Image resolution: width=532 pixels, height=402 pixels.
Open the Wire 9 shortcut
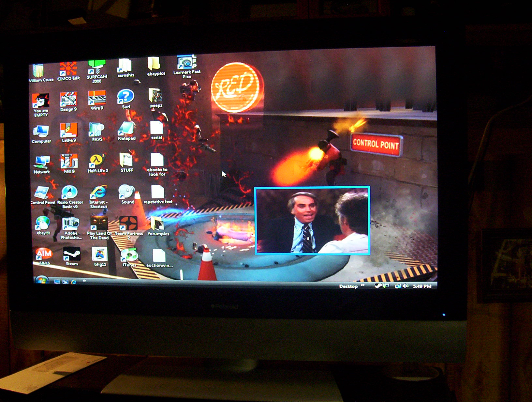97,100
